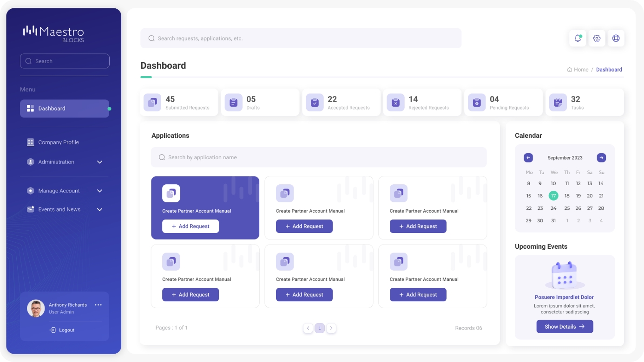Click the search by application name field

tap(319, 157)
